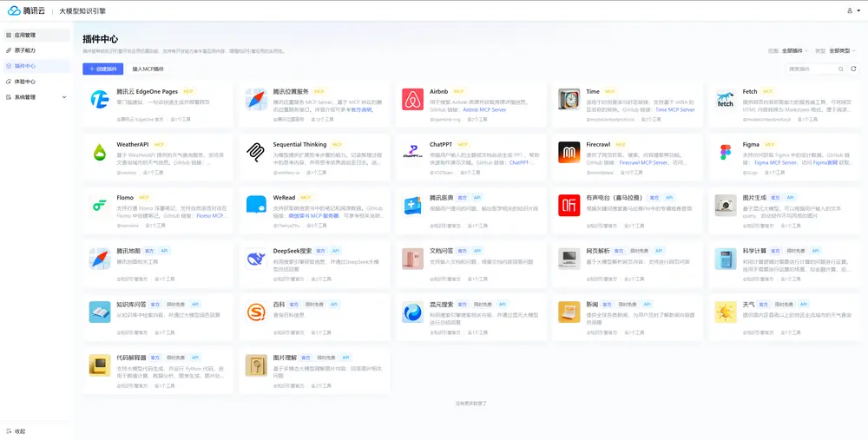The width and height of the screenshot is (868, 440).
Task: Open the WeatherAPI leaf icon
Action: pos(100,152)
